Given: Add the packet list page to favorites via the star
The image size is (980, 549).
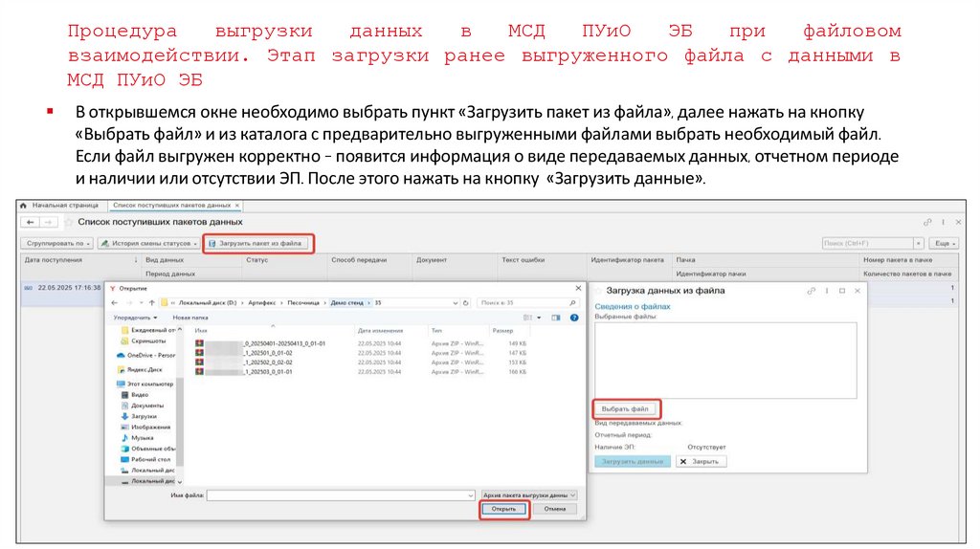Looking at the screenshot, I should click(x=68, y=222).
